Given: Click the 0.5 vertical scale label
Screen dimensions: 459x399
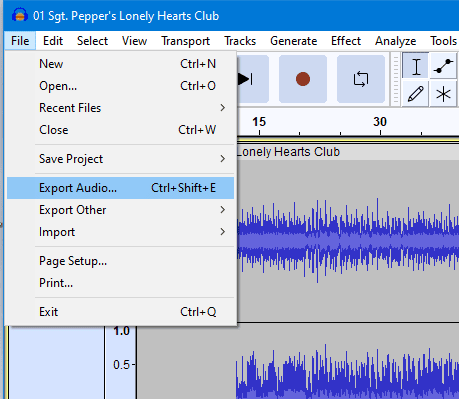Looking at the screenshot, I should pos(121,365).
